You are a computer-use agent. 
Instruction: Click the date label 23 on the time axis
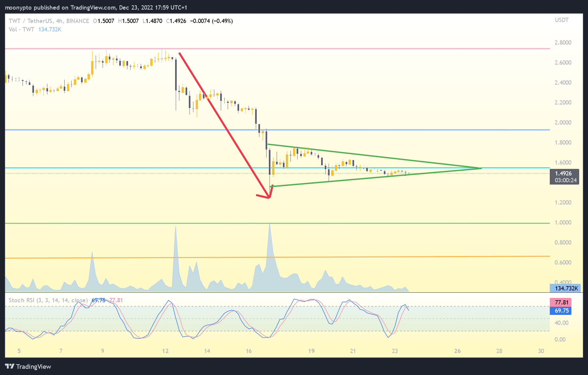(395, 351)
